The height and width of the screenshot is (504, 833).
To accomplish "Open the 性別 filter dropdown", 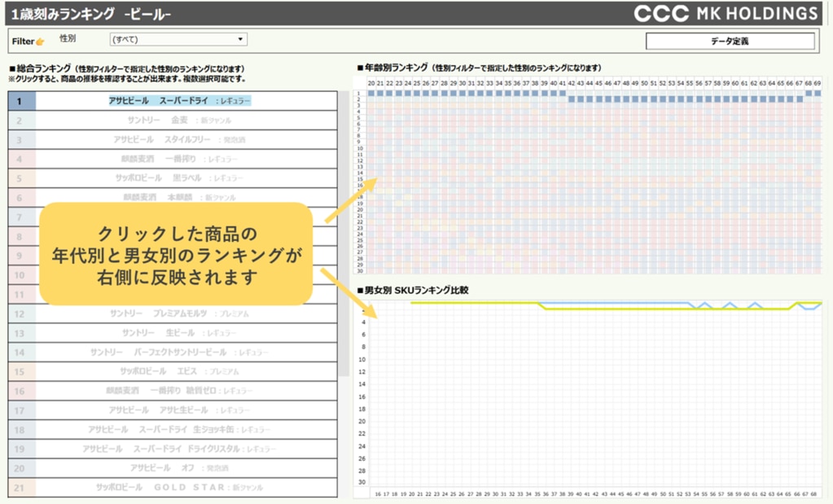I will pos(178,39).
